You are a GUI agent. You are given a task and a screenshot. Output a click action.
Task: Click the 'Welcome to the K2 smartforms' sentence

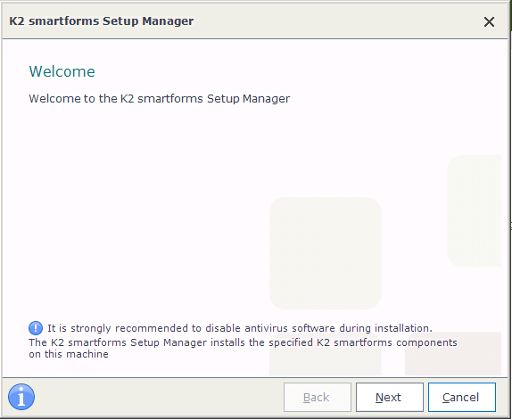click(x=159, y=99)
